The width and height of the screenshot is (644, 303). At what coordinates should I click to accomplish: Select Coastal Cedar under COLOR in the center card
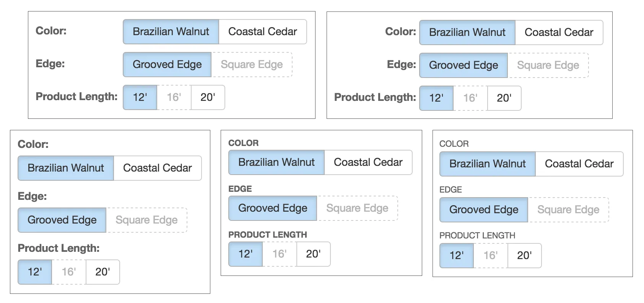pyautogui.click(x=368, y=162)
